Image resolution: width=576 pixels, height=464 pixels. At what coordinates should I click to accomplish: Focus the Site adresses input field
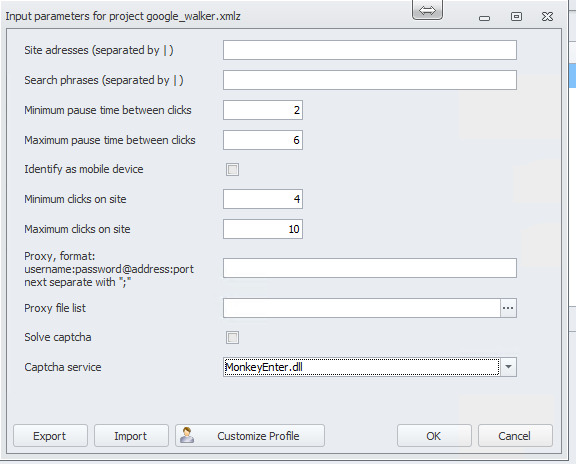tap(370, 50)
